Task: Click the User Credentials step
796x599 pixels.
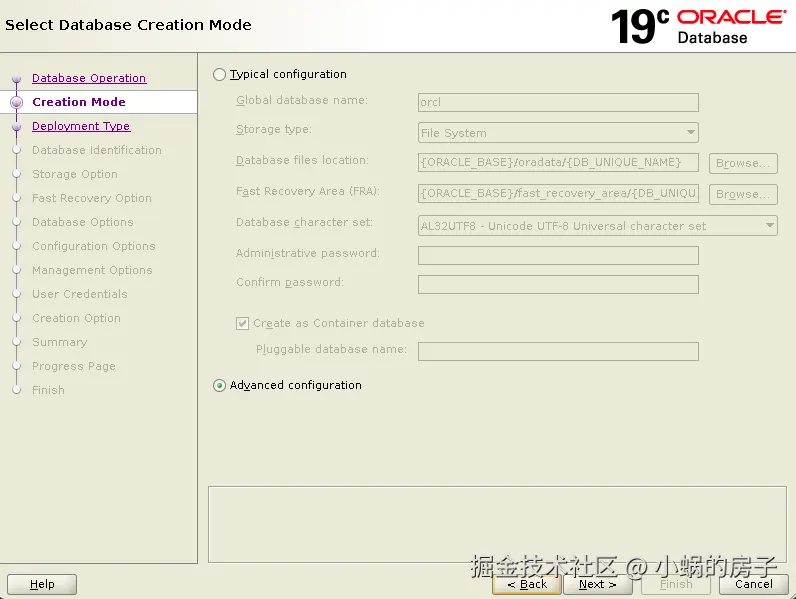Action: pyautogui.click(x=80, y=294)
